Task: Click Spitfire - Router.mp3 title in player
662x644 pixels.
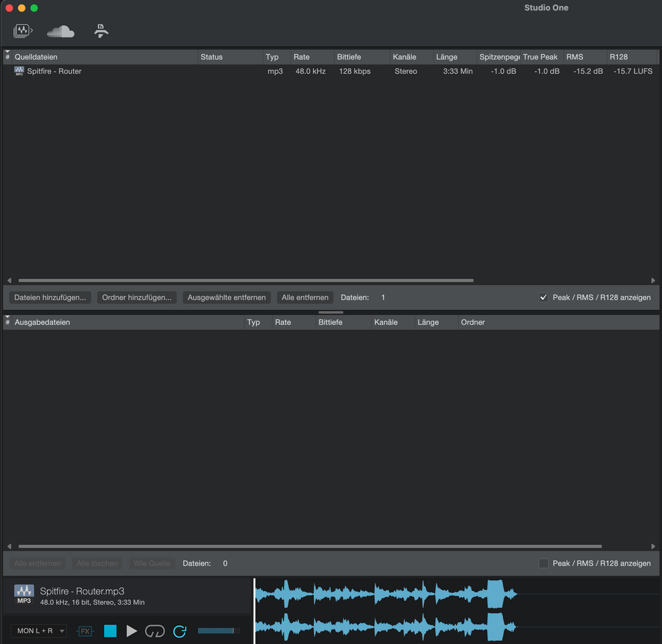Action: (x=82, y=591)
